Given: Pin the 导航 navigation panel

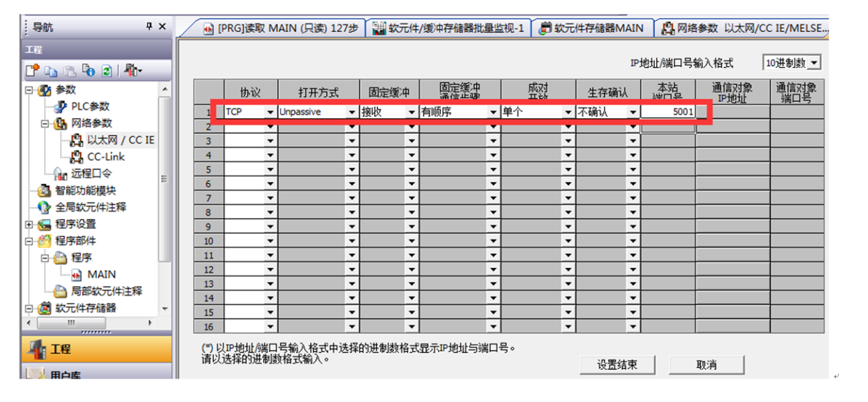Looking at the screenshot, I should pos(149,27).
